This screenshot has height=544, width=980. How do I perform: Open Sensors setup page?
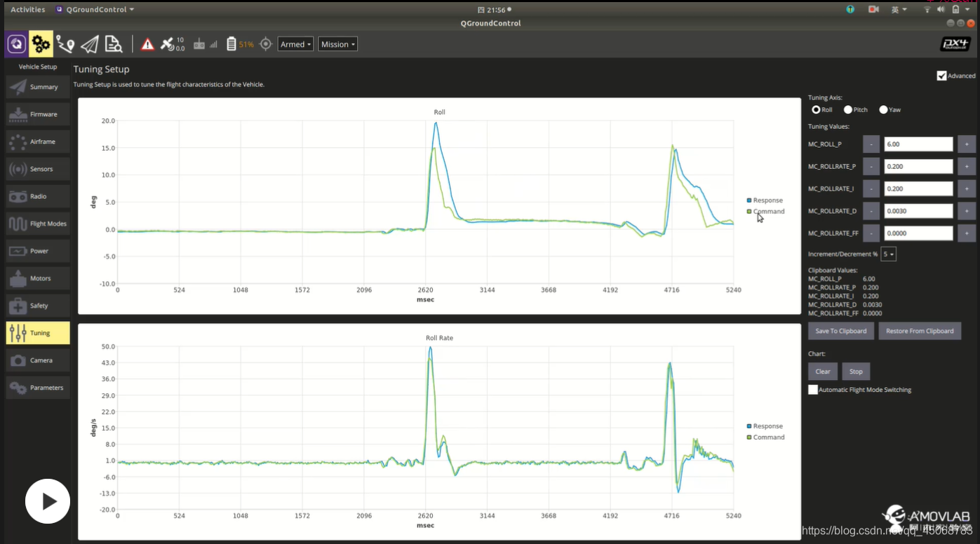click(x=38, y=169)
